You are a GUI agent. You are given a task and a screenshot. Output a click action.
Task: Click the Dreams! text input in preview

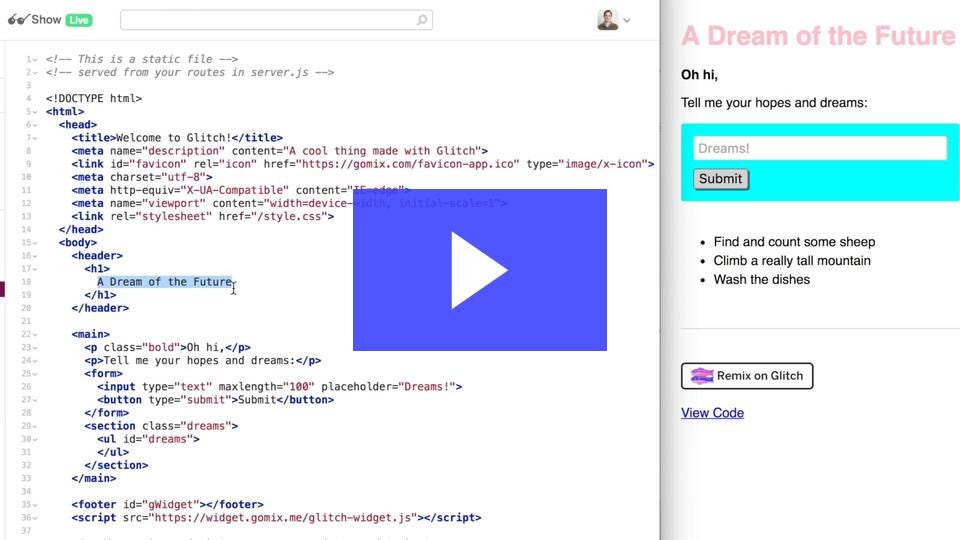820,148
